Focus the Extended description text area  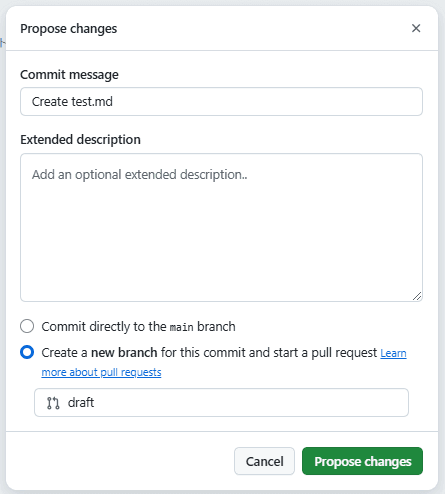pos(221,228)
